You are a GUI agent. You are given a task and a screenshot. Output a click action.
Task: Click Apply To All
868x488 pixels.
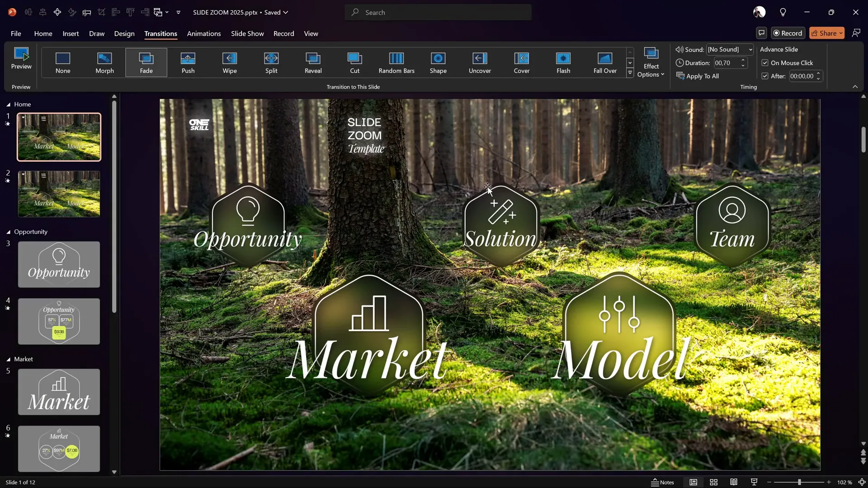pos(698,76)
